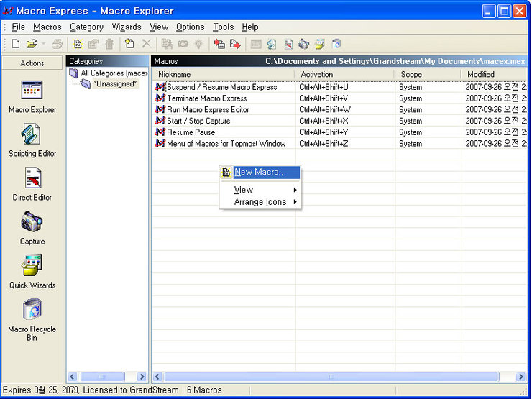Click the Recycle Bin toolbar icon
The height and width of the screenshot is (399, 532).
tap(336, 44)
